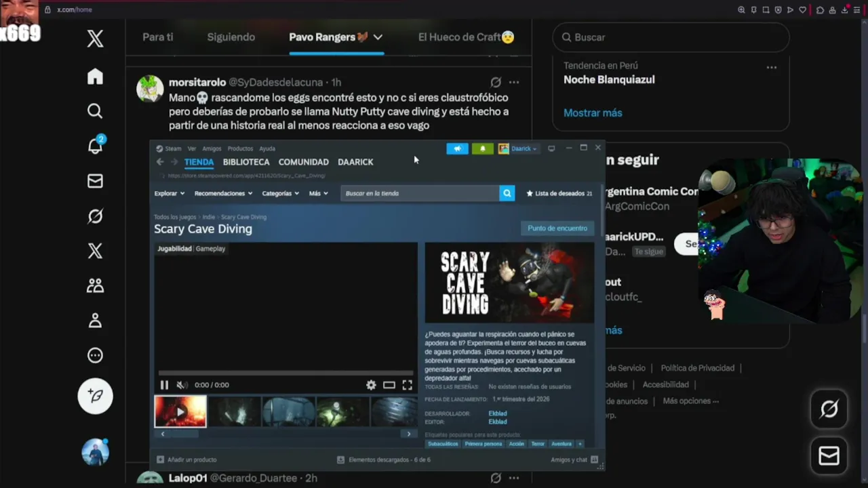Open floating Grok button at bottom right
868x488 pixels.
pos(829,409)
